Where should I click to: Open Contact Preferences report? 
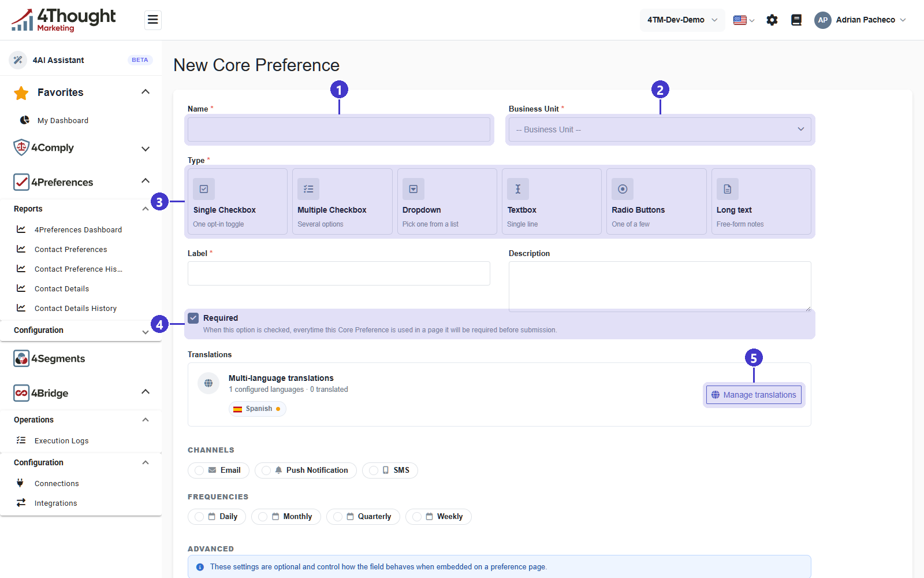click(x=70, y=249)
